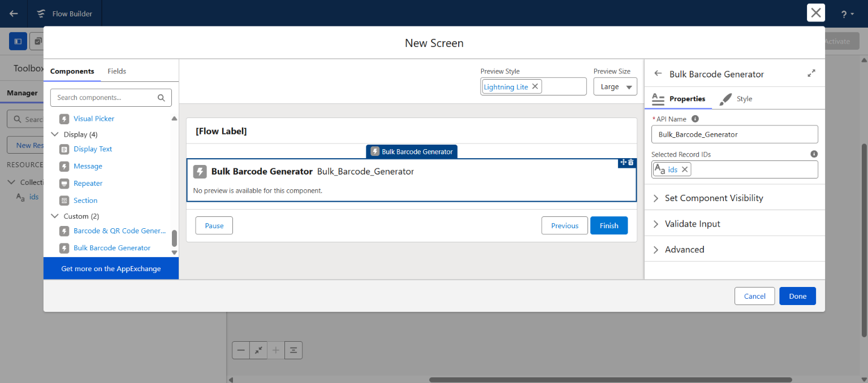Viewport: 868px width, 383px height.
Task: Zoom out on flow canvas
Action: point(241,350)
